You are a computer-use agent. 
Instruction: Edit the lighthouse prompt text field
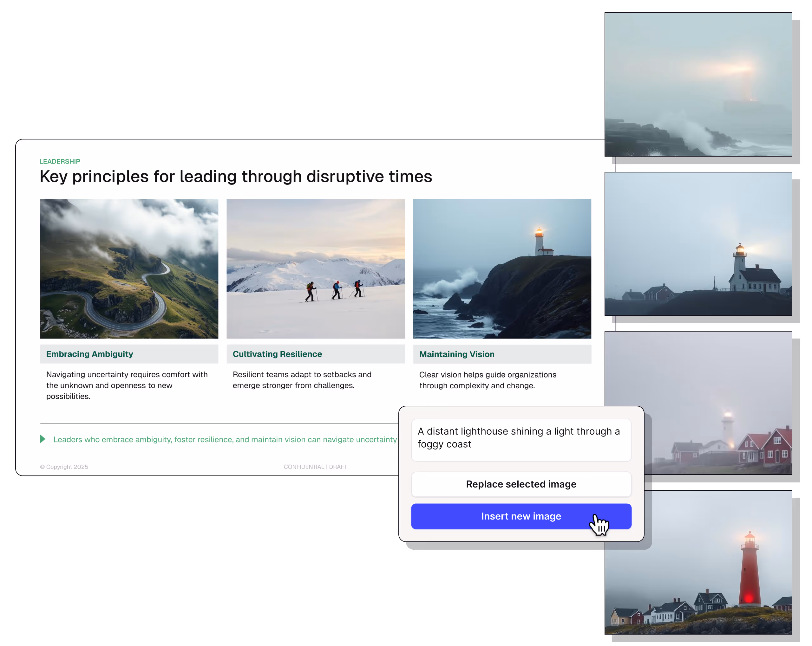tap(521, 438)
